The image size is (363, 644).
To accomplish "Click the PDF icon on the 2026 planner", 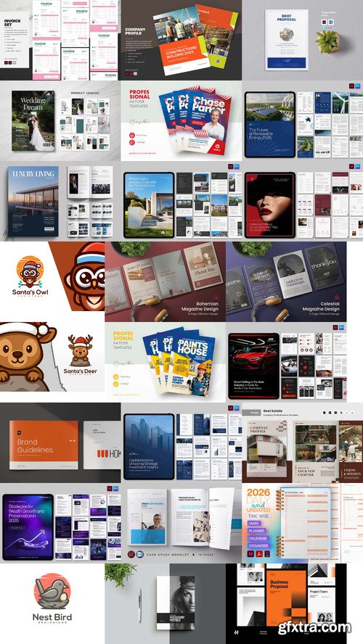I will point(258,554).
